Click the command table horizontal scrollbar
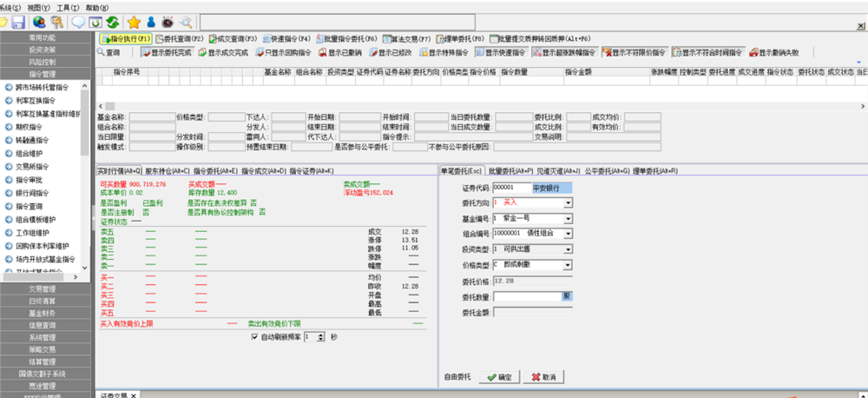Image resolution: width=868 pixels, height=398 pixels. (x=481, y=106)
